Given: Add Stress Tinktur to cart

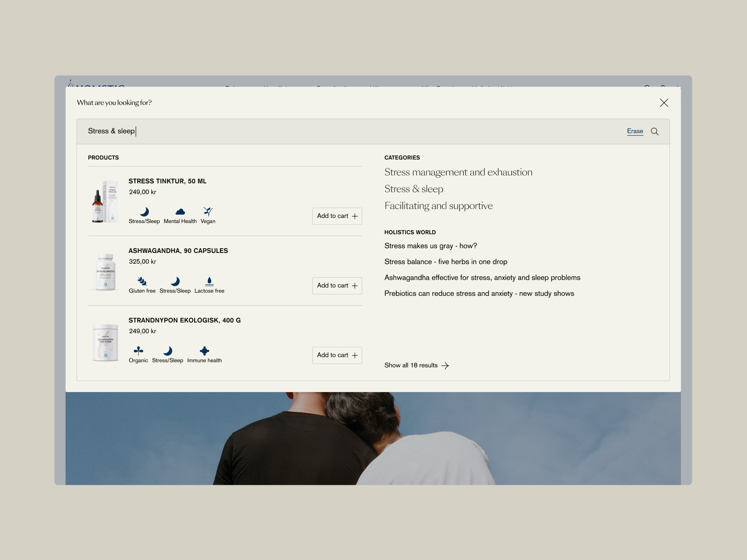Looking at the screenshot, I should tap(337, 216).
